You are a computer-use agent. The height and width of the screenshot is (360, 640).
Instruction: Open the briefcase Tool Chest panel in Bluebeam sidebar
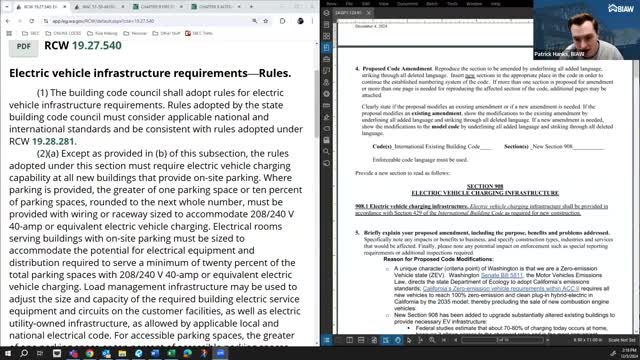327,59
